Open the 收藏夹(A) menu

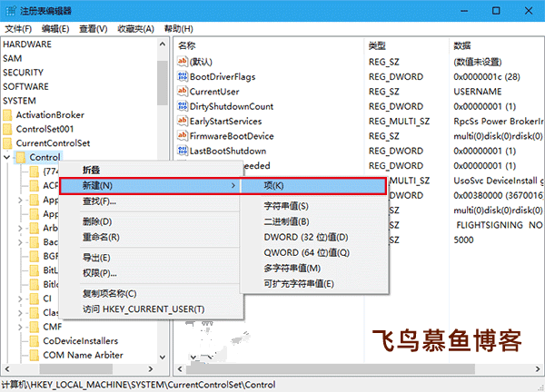pyautogui.click(x=135, y=29)
